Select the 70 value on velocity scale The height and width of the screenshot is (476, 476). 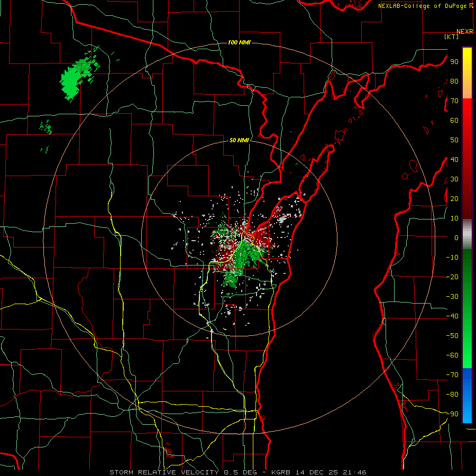point(454,101)
